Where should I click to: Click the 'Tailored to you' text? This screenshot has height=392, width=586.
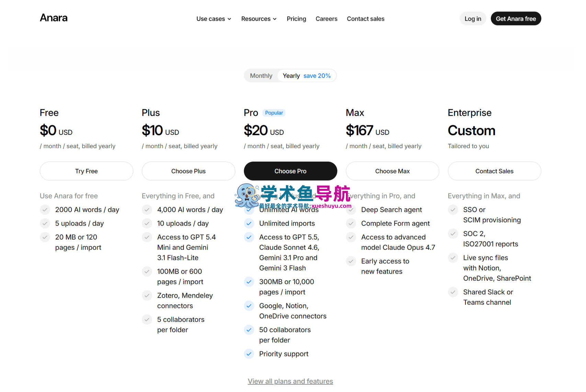(469, 146)
